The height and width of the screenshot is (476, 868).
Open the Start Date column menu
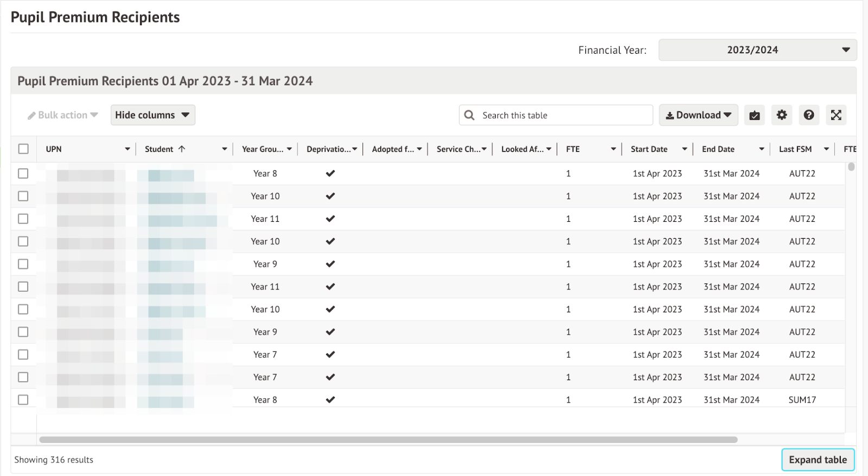point(685,149)
